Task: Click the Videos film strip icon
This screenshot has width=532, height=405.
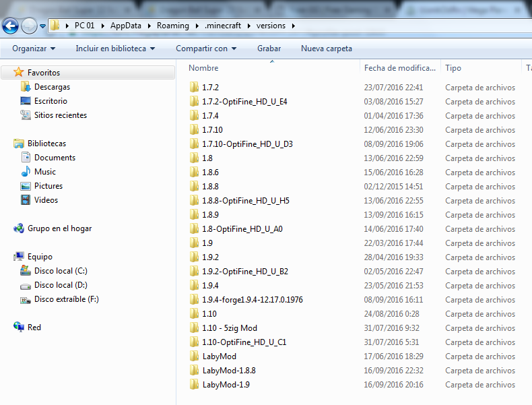Action: pyautogui.click(x=26, y=200)
